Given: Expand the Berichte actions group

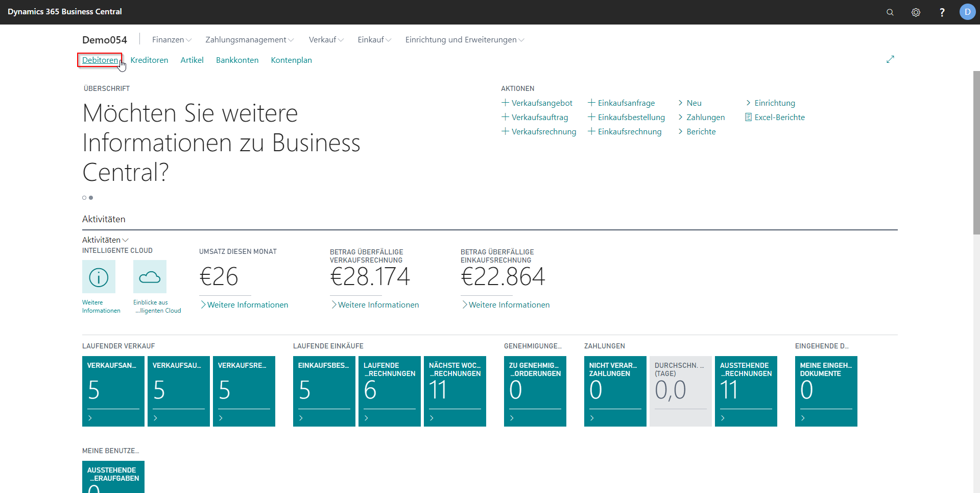Looking at the screenshot, I should click(697, 131).
